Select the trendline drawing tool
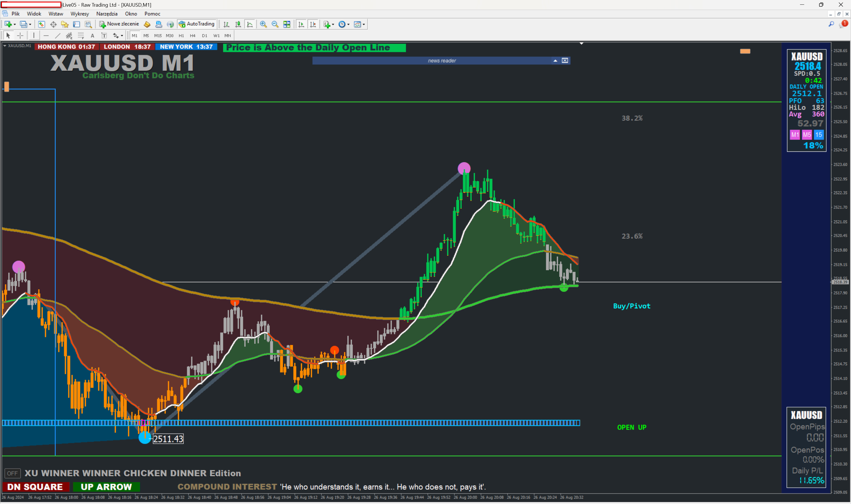 (x=57, y=36)
